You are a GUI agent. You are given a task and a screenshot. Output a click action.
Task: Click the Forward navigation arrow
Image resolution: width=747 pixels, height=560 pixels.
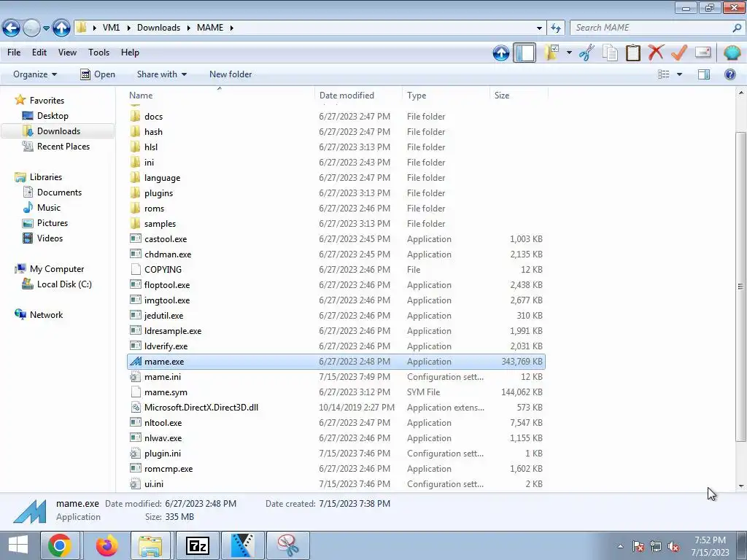[x=31, y=28]
